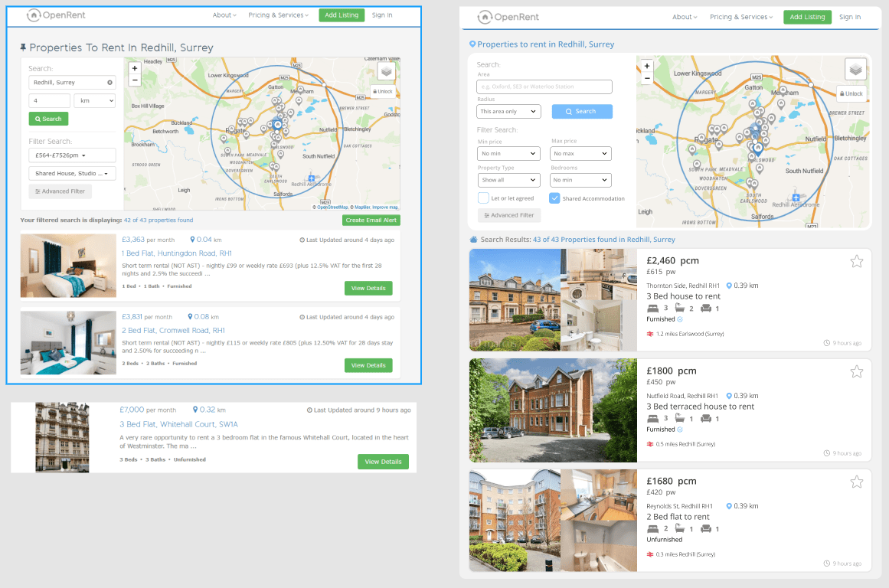
Task: Zoom in on the right map
Action: pos(647,66)
